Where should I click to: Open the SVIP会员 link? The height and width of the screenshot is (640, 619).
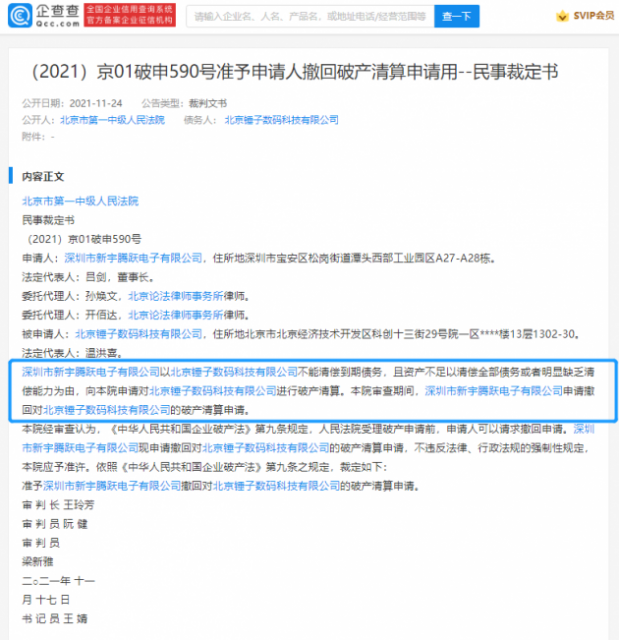coord(593,16)
